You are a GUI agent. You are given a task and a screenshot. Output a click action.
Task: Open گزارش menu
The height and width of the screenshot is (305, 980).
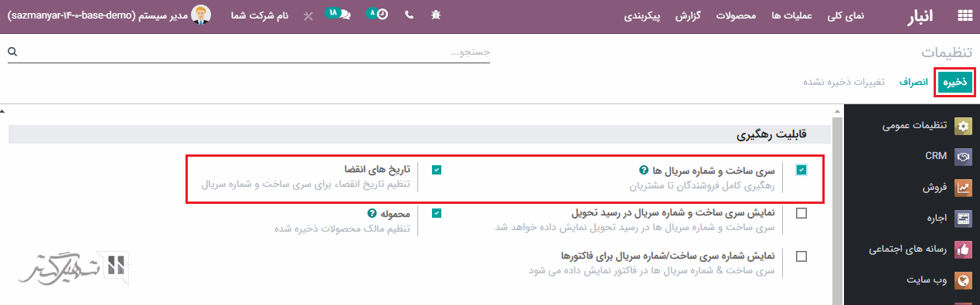(687, 15)
